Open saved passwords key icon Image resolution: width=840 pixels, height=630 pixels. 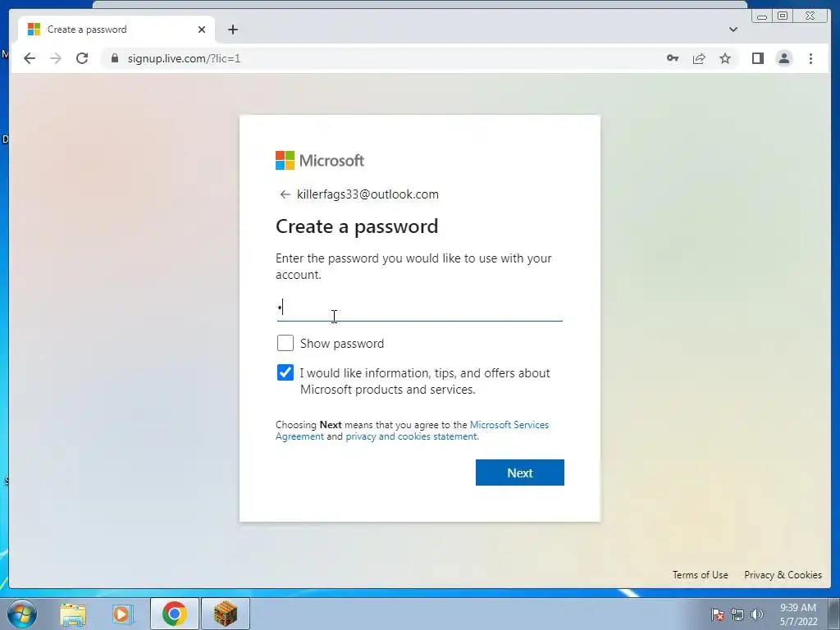tap(673, 58)
